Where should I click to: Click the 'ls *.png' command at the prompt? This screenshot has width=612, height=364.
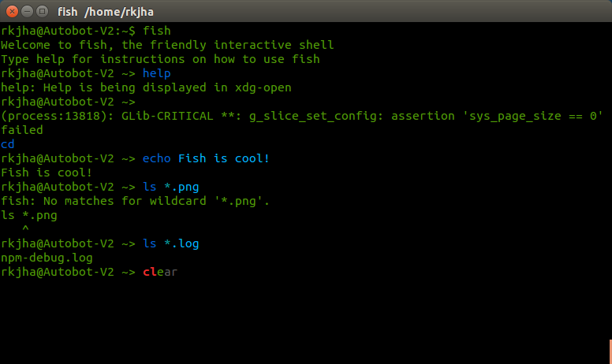(170, 187)
